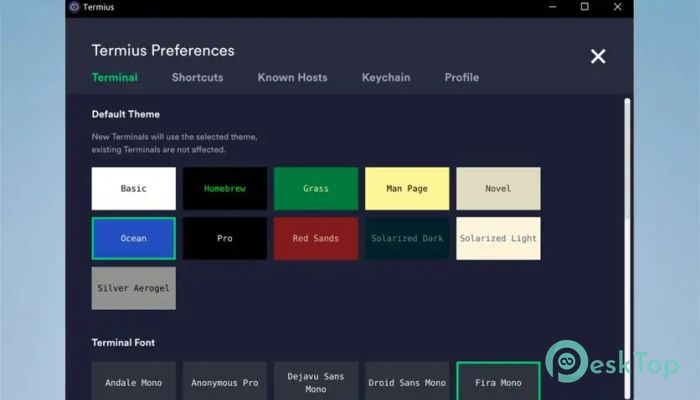
Task: Choose the Homebrew theme
Action: [x=225, y=188]
